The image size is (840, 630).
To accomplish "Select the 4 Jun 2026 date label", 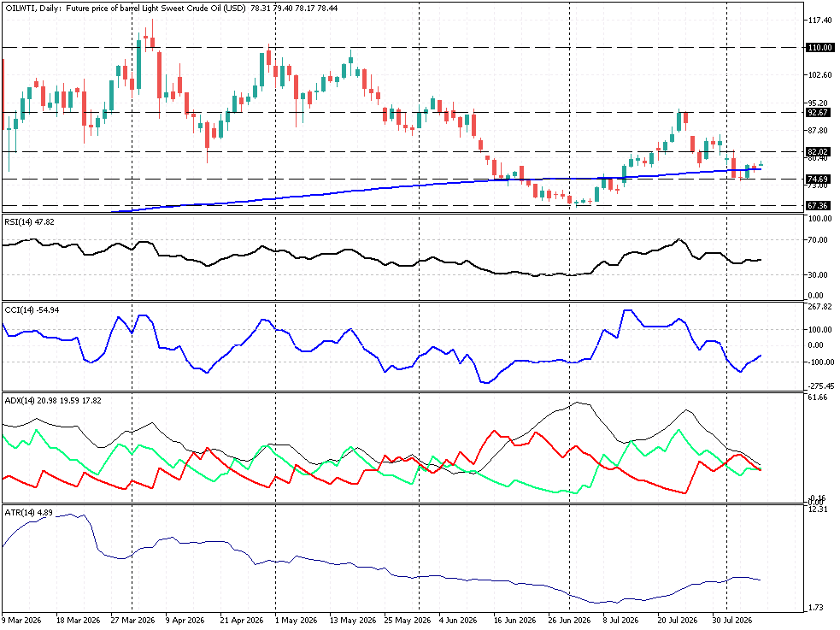I will pyautogui.click(x=458, y=621).
